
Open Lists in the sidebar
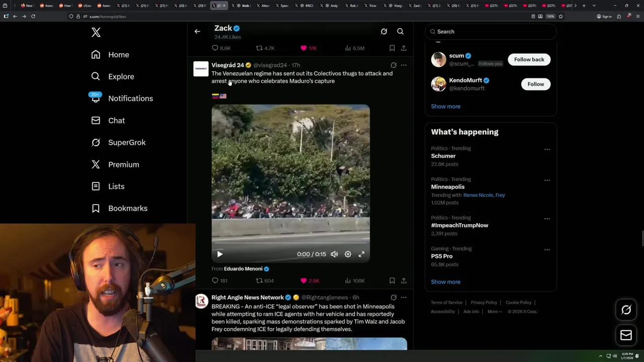pos(108,187)
